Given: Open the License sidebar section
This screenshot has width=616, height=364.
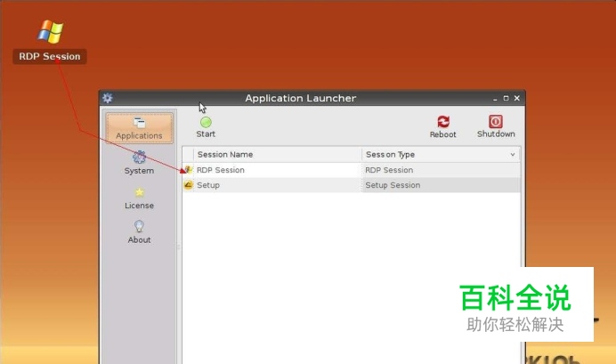Looking at the screenshot, I should pyautogui.click(x=139, y=198).
